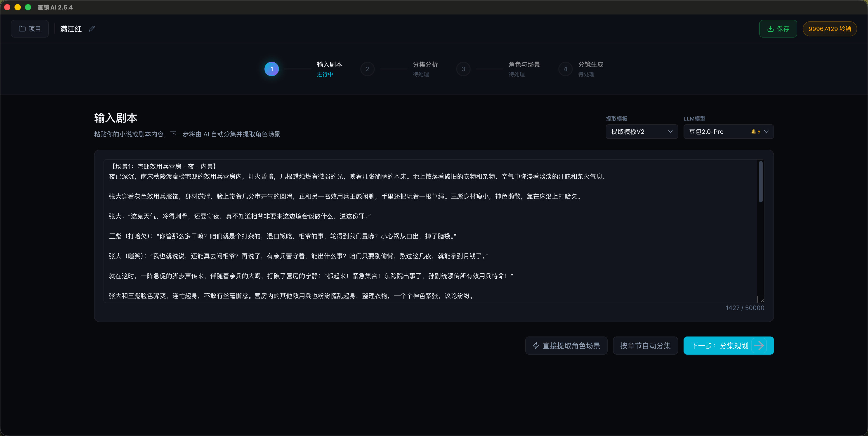Click the download icon on the 保存 button
The height and width of the screenshot is (436, 868).
point(771,29)
